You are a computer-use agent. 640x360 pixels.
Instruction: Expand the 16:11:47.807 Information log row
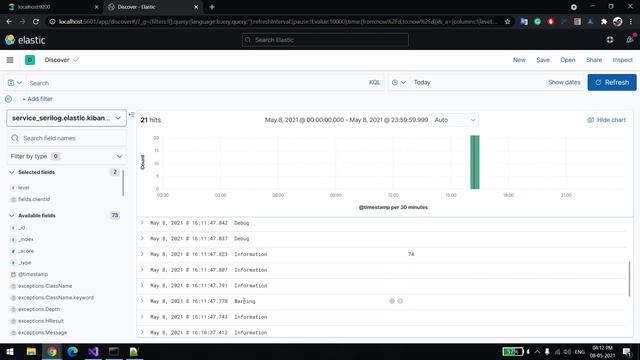(142, 270)
